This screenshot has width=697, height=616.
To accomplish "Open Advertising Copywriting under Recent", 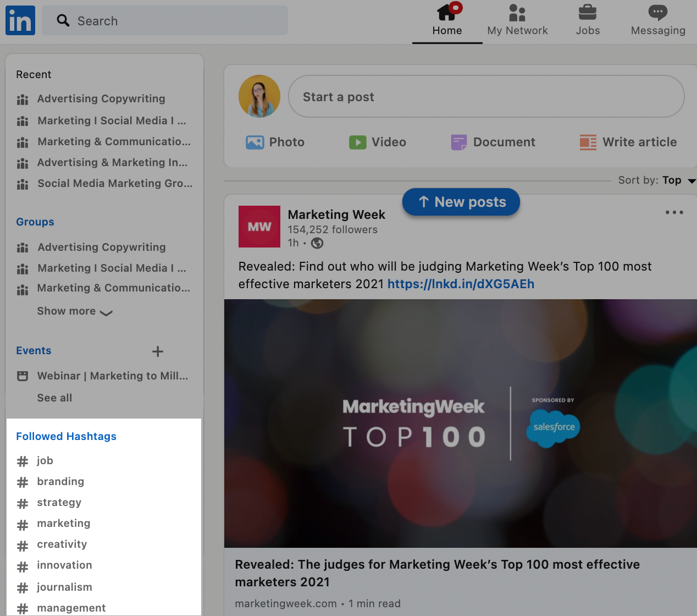I will tap(101, 99).
